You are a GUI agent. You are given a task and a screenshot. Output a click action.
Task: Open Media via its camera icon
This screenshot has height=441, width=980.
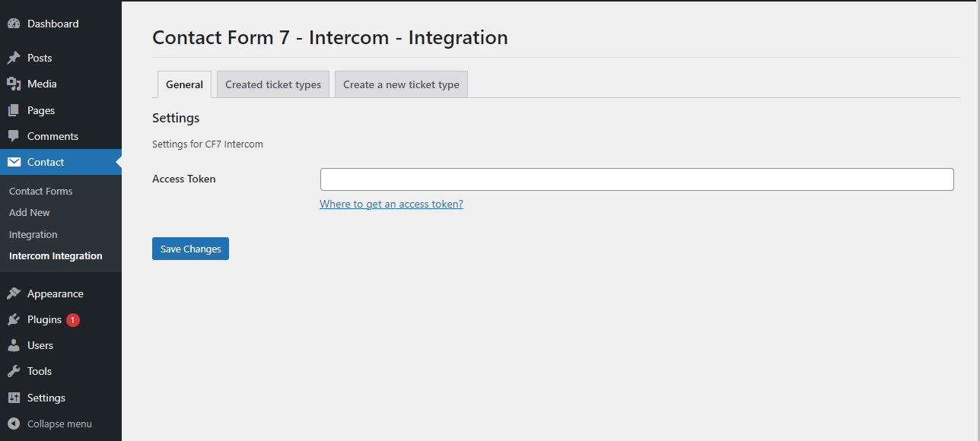tap(14, 84)
